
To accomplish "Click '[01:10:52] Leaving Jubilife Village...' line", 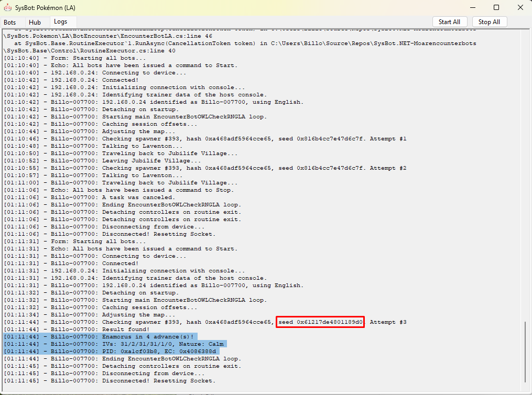I will pyautogui.click(x=102, y=161).
